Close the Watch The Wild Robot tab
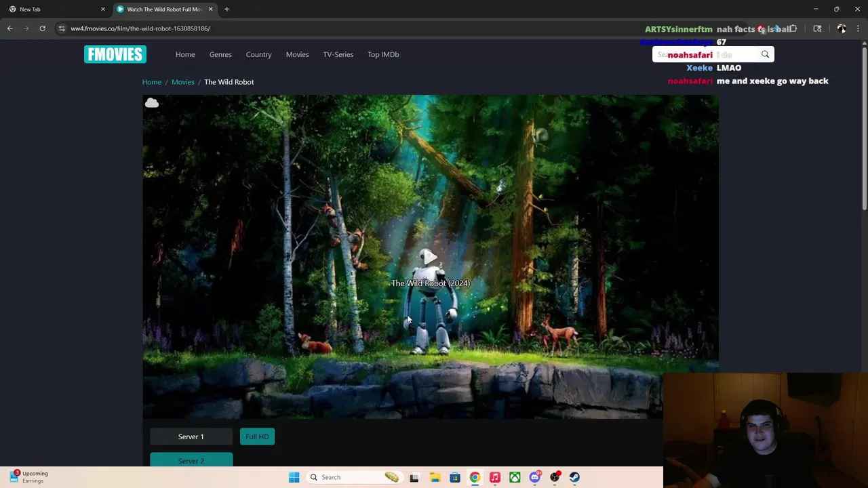The height and width of the screenshot is (488, 868). 210,9
